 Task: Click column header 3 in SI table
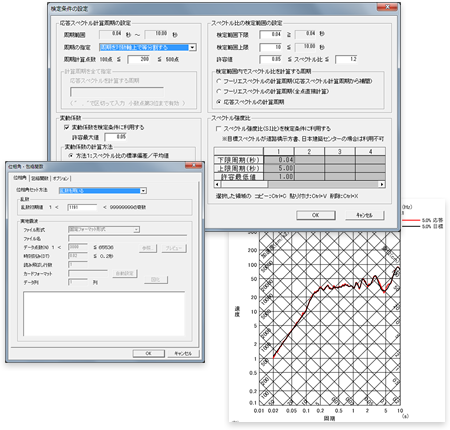340,152
